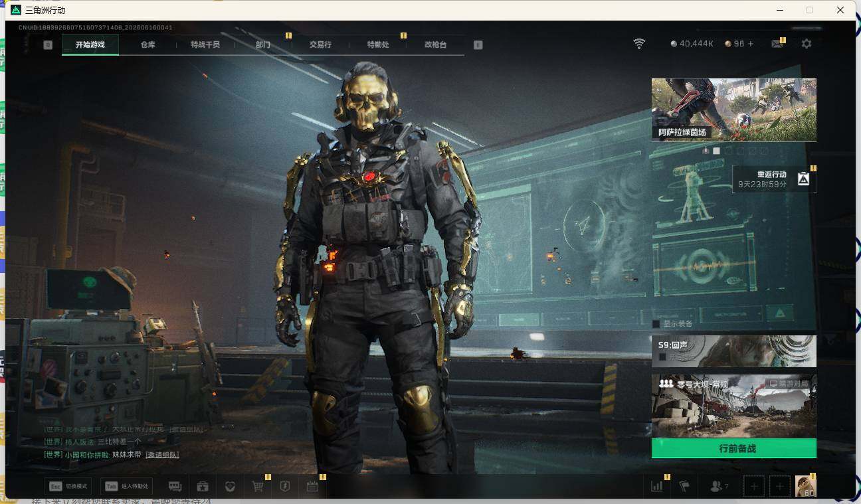
Task: Open the 特战干员 tab
Action: pyautogui.click(x=205, y=44)
